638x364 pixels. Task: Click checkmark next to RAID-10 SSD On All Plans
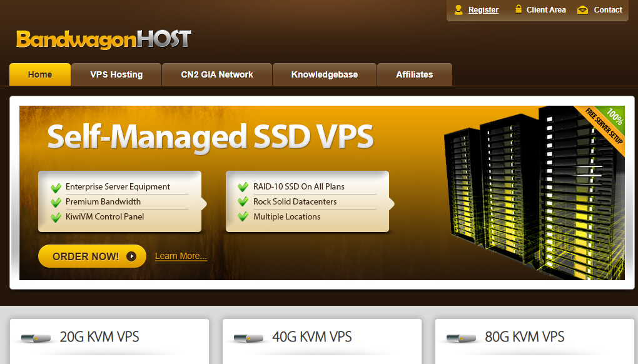coord(243,186)
